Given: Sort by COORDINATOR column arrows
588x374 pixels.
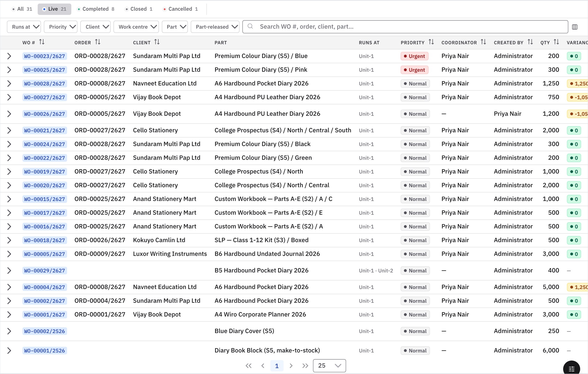Looking at the screenshot, I should 483,42.
